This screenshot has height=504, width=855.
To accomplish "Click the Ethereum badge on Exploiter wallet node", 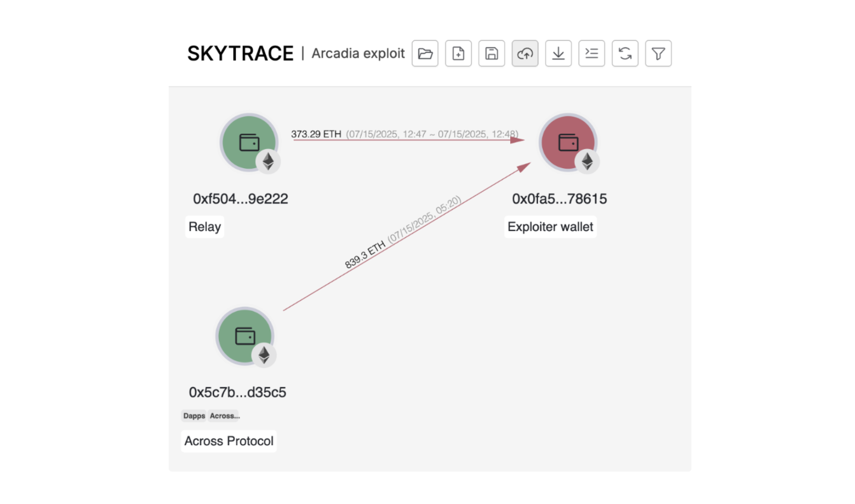I will 587,161.
